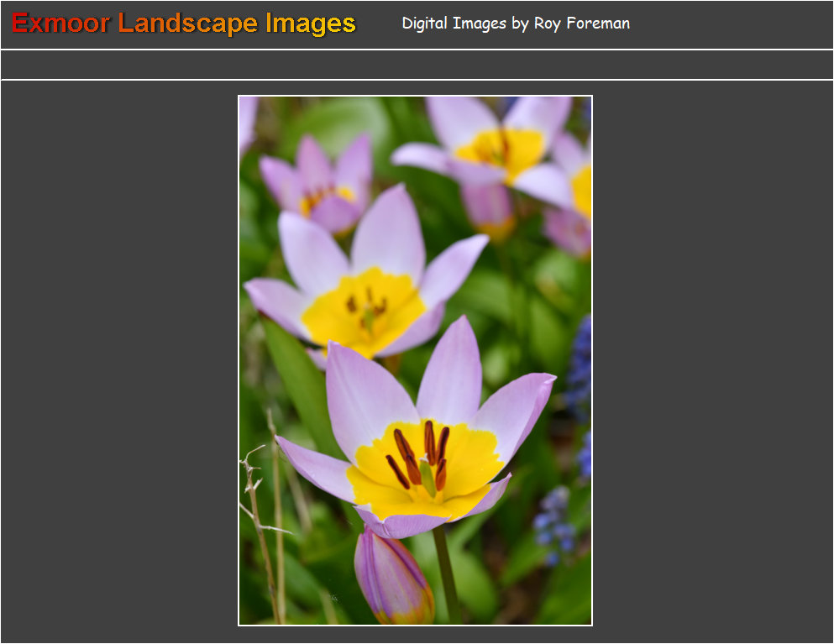
Task: Select the name 'Roy Foreman' in the header
Action: 581,24
